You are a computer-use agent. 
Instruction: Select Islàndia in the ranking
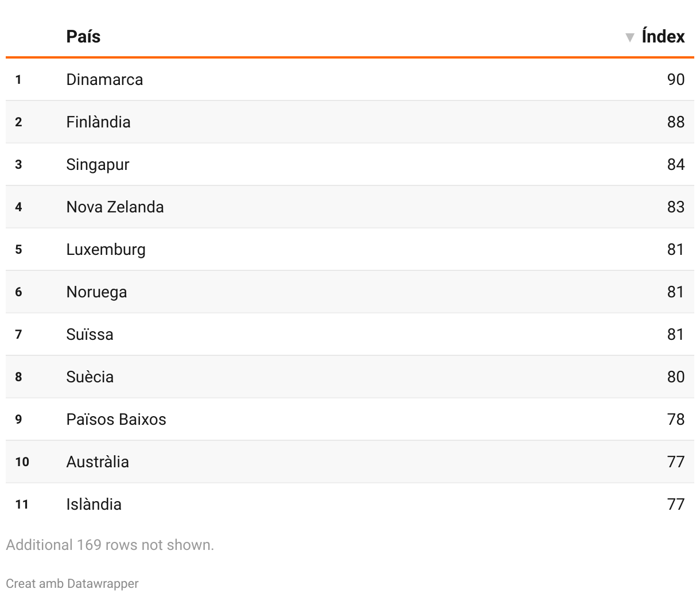94,504
